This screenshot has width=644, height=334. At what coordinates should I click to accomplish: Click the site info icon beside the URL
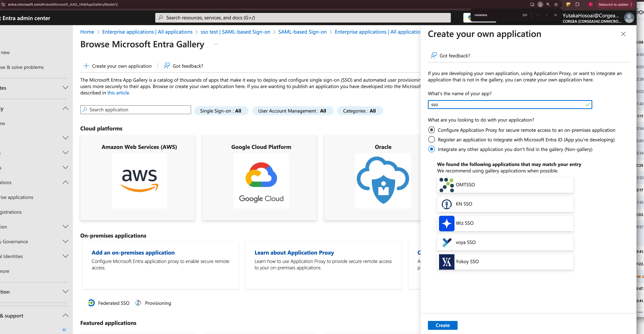[x=3, y=5]
